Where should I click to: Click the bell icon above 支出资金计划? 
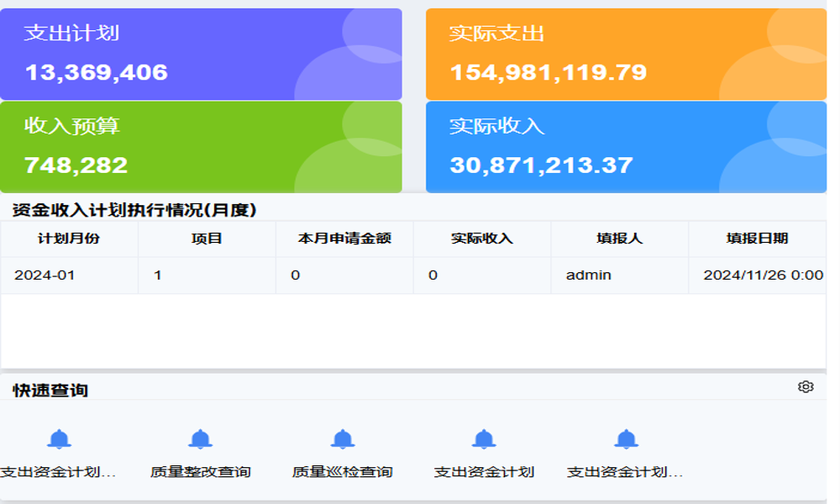481,437
